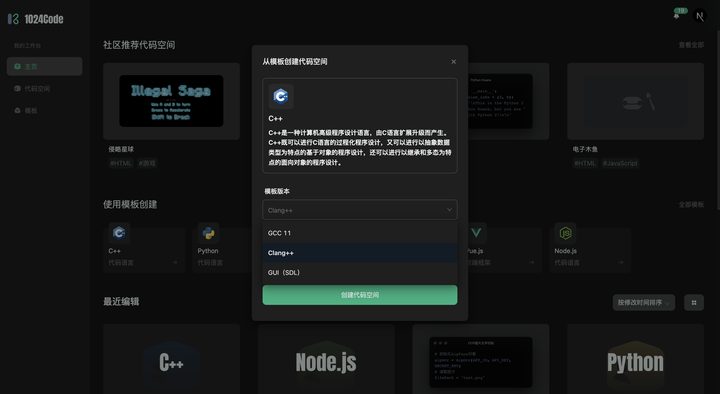Choose the GCC 11 option
This screenshot has height=394, width=720.
pos(360,233)
